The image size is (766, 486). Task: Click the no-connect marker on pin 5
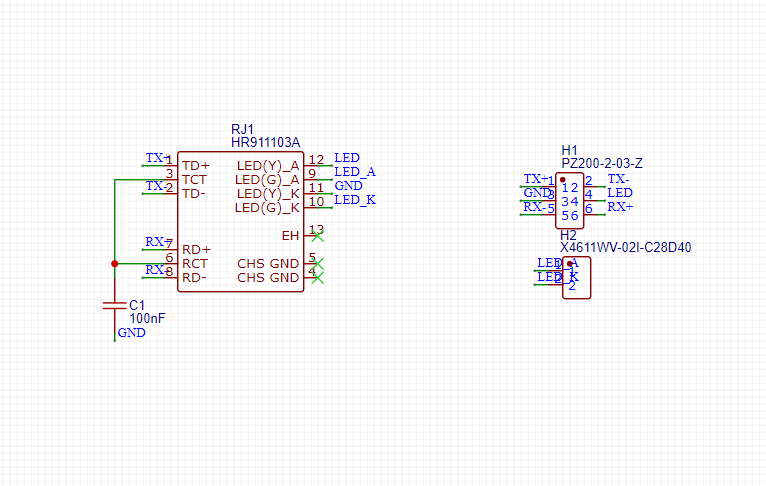pos(318,264)
